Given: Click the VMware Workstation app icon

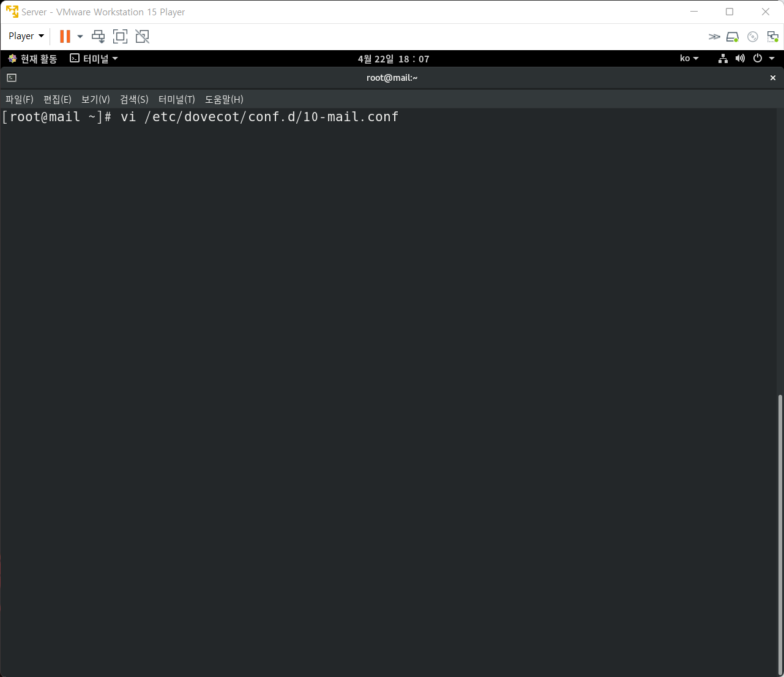Looking at the screenshot, I should (12, 12).
